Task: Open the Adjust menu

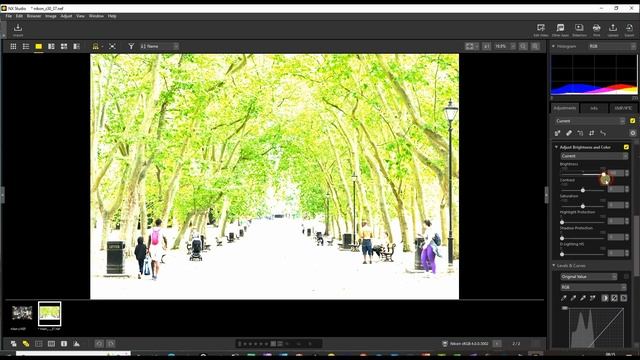Action: point(66,16)
